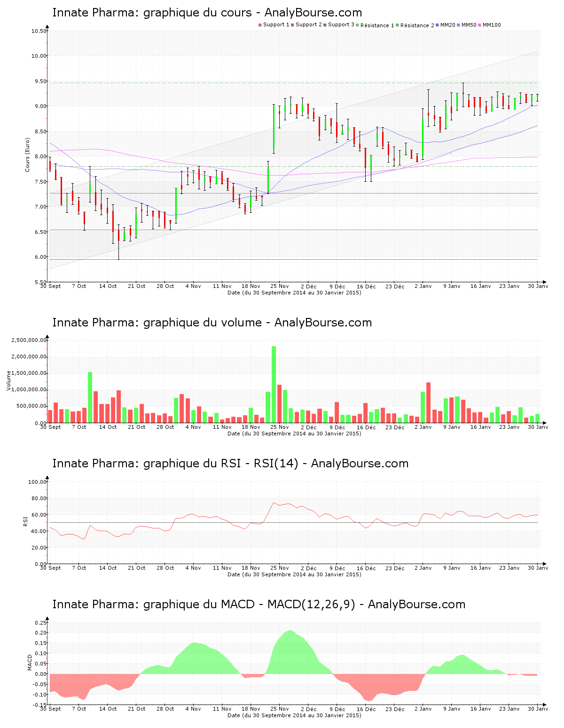Click the rotated 'MACD' axis title

(30, 662)
